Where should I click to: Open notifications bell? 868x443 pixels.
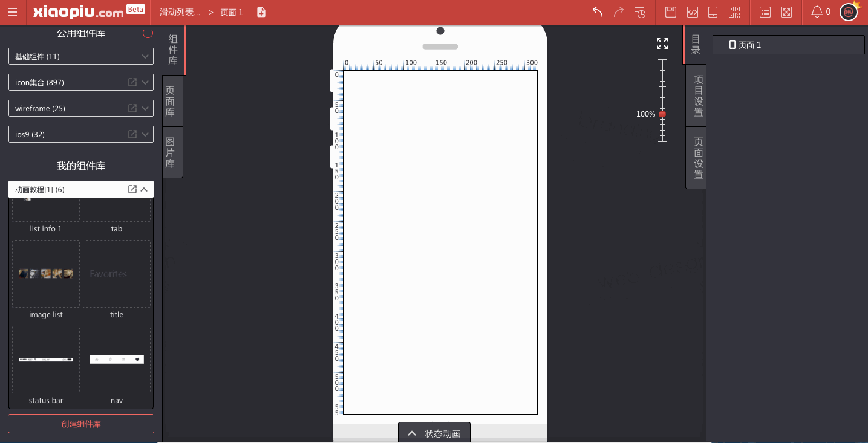point(817,11)
